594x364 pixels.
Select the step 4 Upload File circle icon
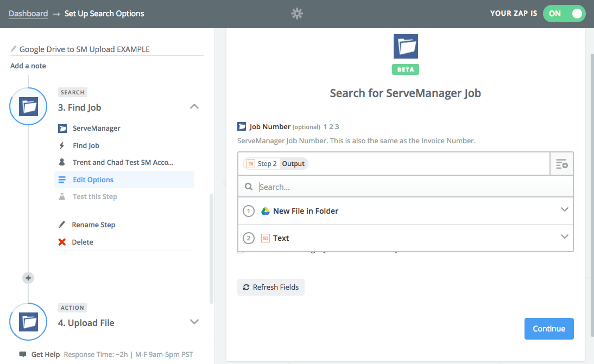pos(28,322)
